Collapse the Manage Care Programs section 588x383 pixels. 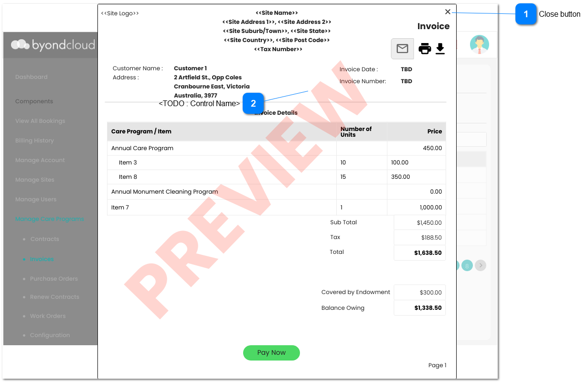coord(50,219)
